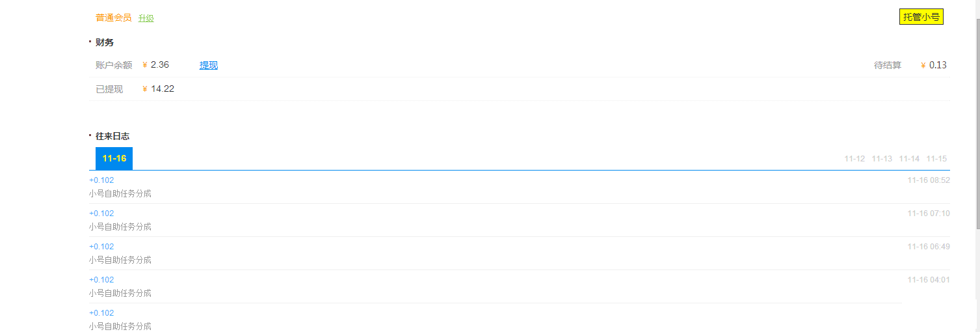Show the 11-15 date log tab
This screenshot has height=332, width=980.
coord(936,159)
